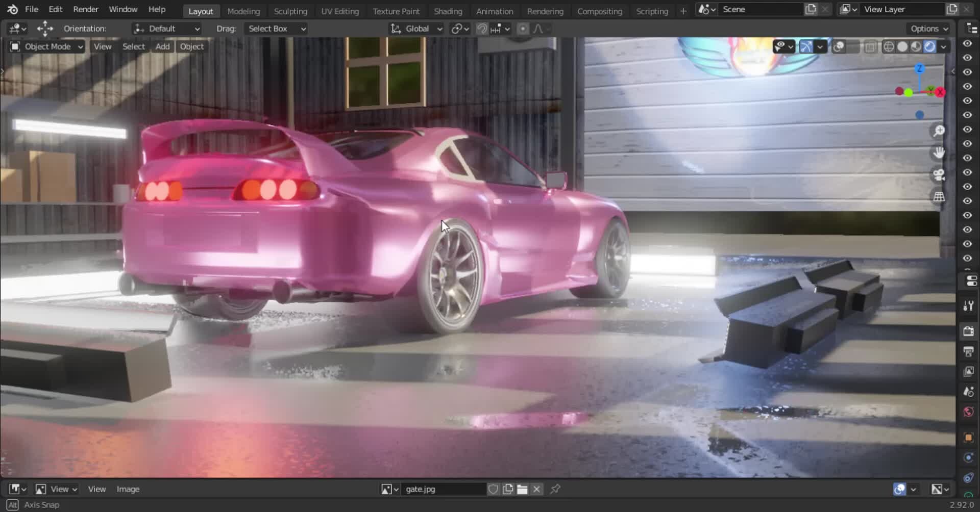Open Output Properties in the properties sidebar

tap(968, 352)
